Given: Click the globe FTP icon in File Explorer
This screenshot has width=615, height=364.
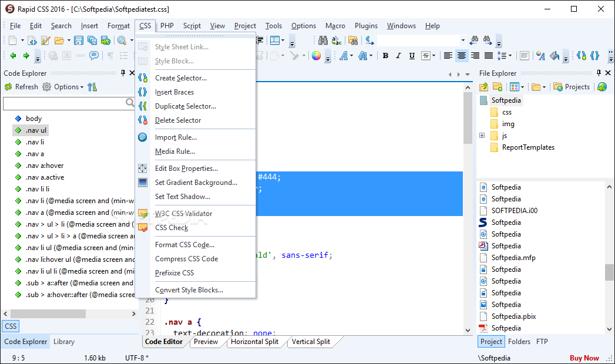Looking at the screenshot, I should click(602, 86).
